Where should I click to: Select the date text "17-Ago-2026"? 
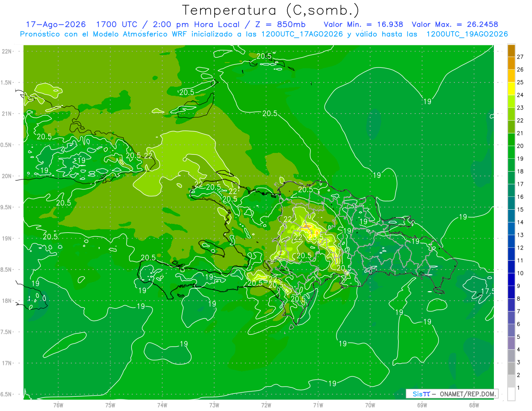pos(56,24)
